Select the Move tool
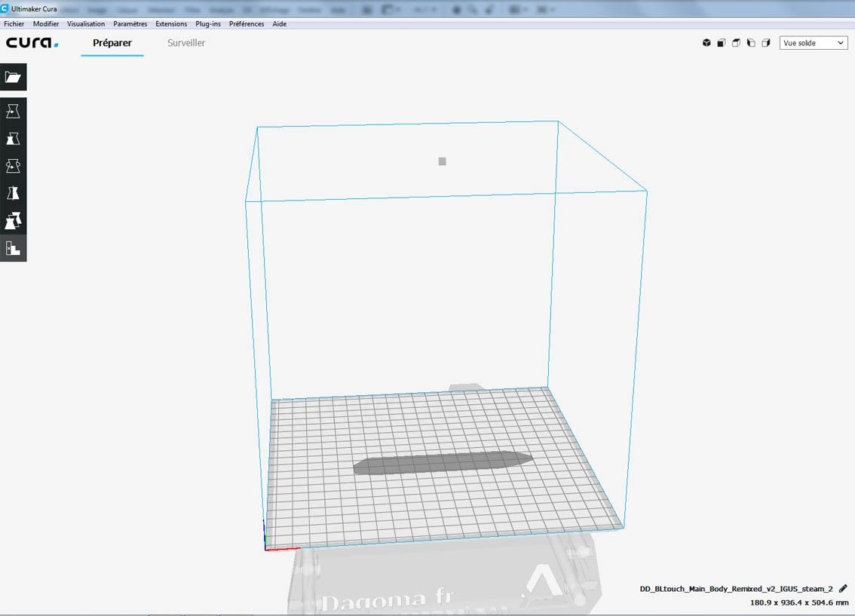The height and width of the screenshot is (616, 855). point(13,111)
